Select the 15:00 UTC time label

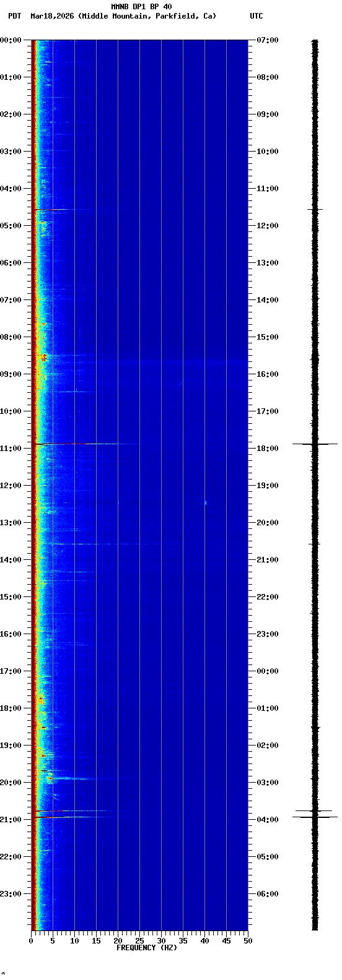click(268, 337)
